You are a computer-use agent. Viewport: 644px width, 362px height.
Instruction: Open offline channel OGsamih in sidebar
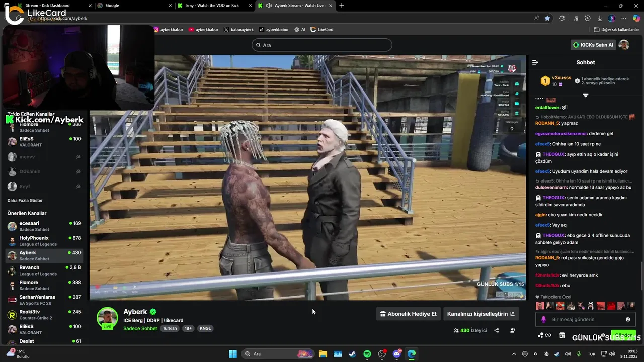44,171
